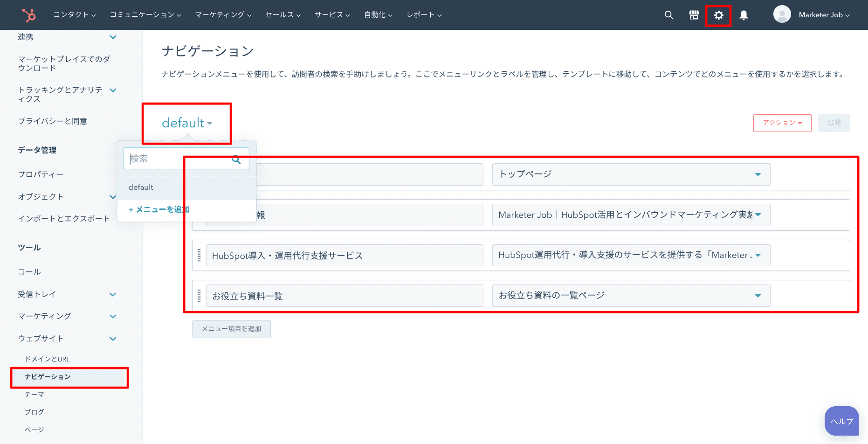This screenshot has height=444, width=868.
Task: Open the search magnifier in top bar
Action: pos(669,15)
